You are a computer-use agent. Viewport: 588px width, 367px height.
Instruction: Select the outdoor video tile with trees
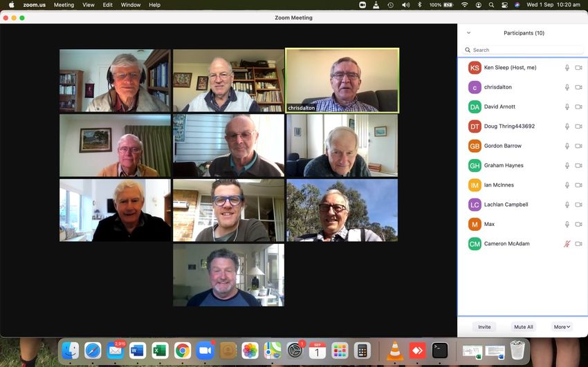(342, 210)
